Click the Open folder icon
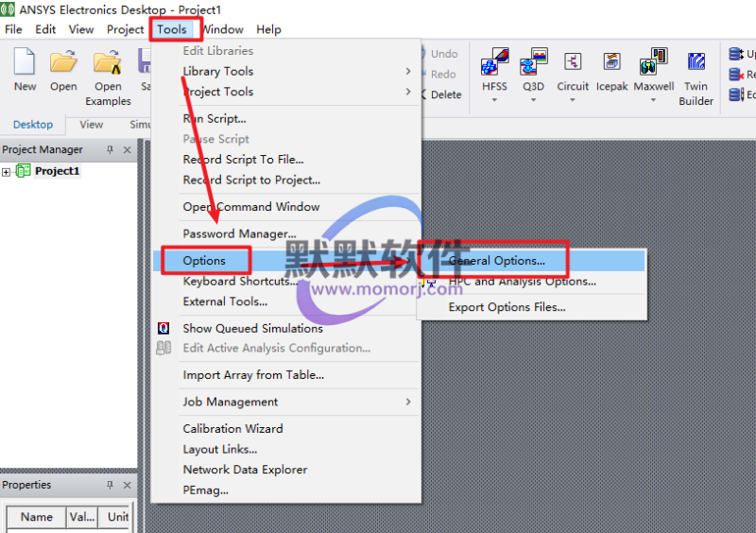Screen dimensions: 756x533 point(63,63)
